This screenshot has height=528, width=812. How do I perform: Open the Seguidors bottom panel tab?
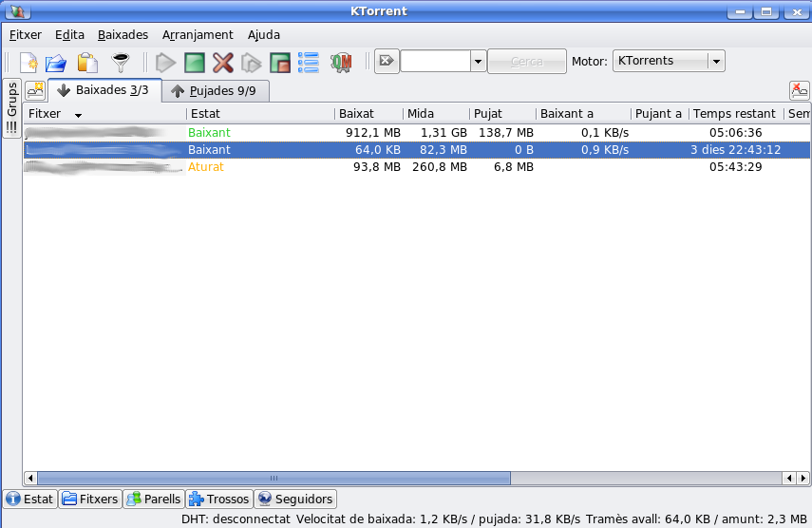point(295,499)
